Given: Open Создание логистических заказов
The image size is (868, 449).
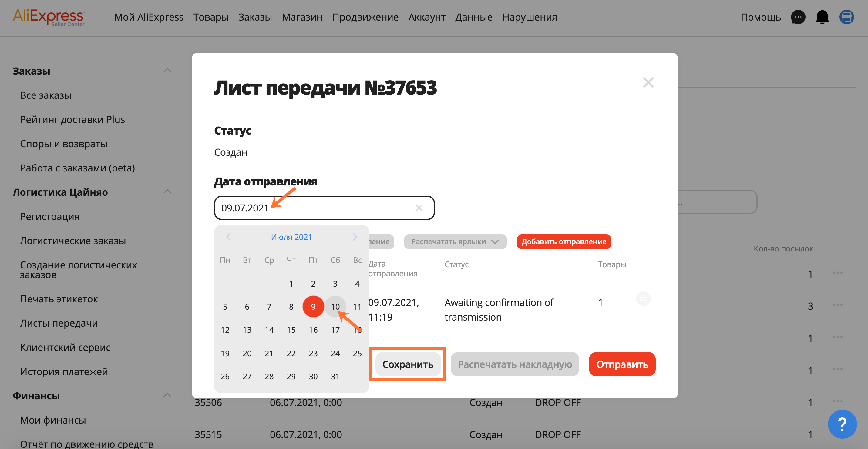Looking at the screenshot, I should [79, 270].
